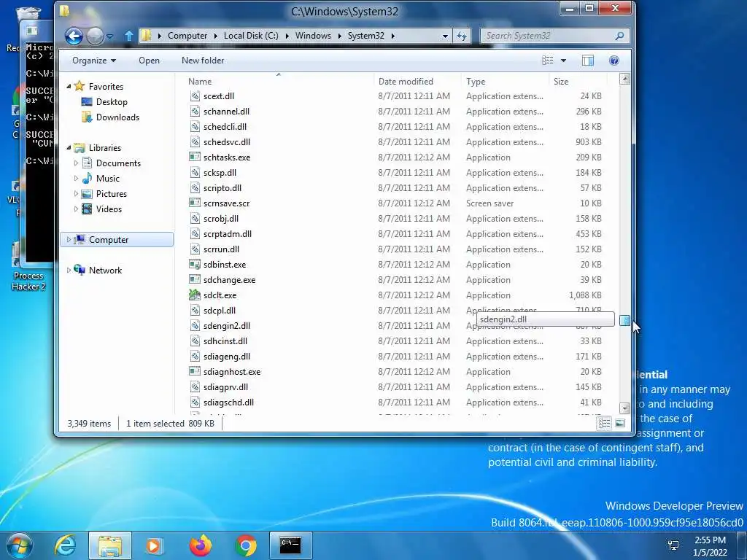This screenshot has height=560, width=747.
Task: Open the Windows Start button
Action: click(x=20, y=545)
